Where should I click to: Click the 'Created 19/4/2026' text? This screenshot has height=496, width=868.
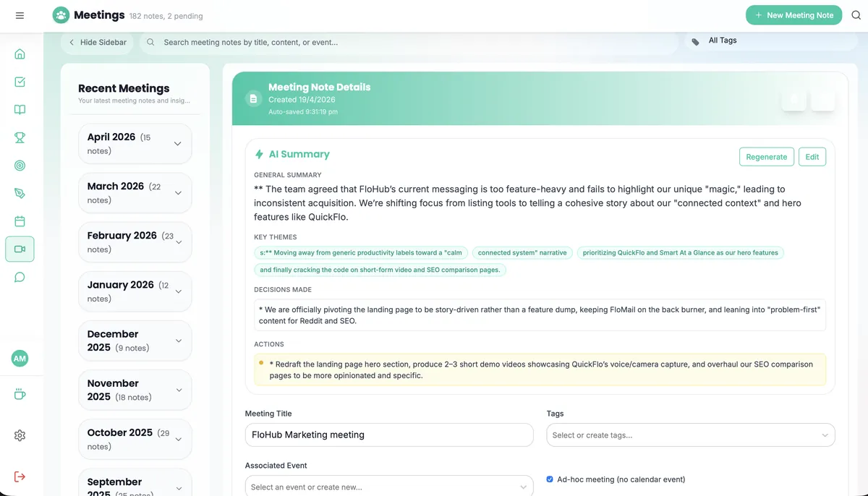tap(302, 100)
